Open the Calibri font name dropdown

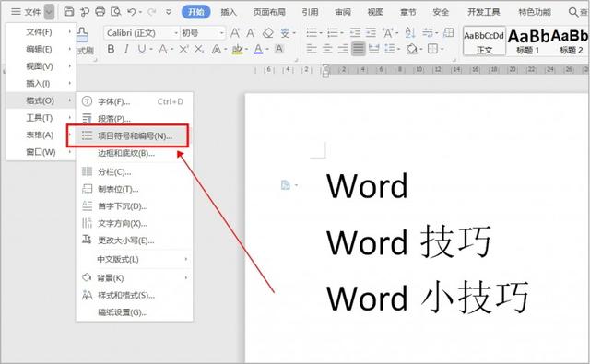pos(141,33)
